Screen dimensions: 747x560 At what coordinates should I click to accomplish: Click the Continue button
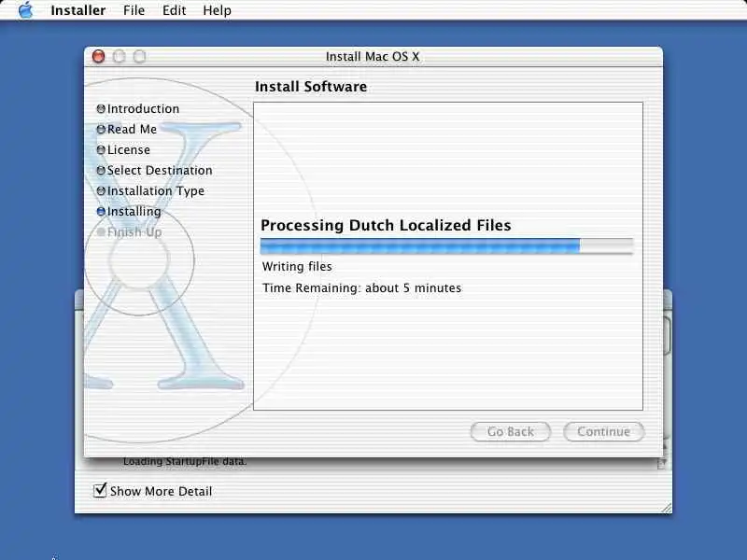point(603,431)
